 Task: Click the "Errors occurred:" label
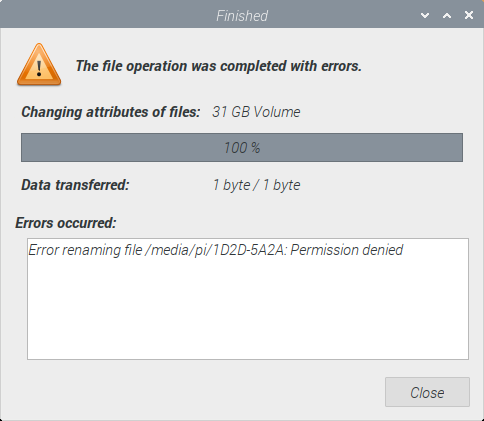pos(66,223)
